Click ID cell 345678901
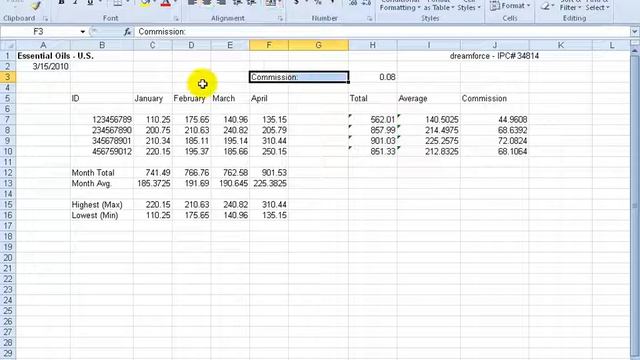Image resolution: width=640 pixels, height=360 pixels. pyautogui.click(x=102, y=141)
